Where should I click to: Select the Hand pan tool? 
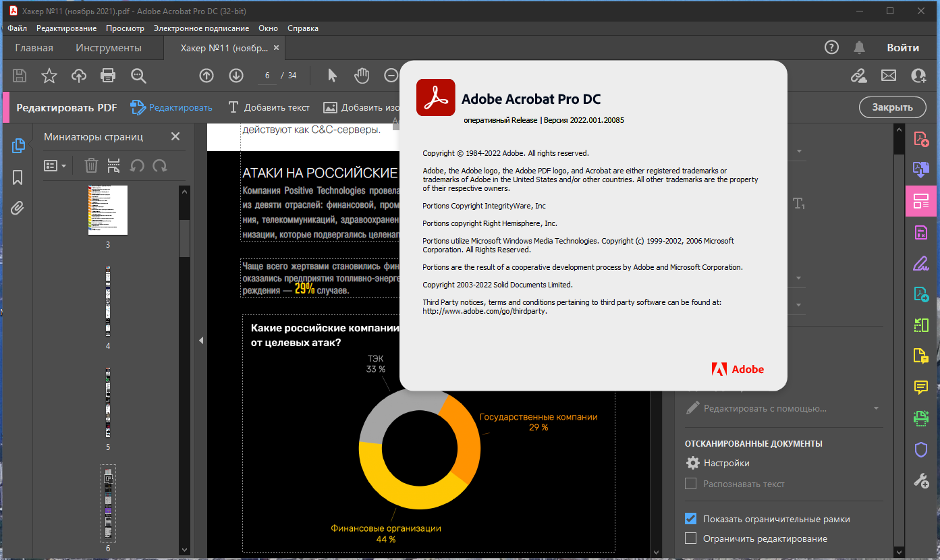click(362, 76)
